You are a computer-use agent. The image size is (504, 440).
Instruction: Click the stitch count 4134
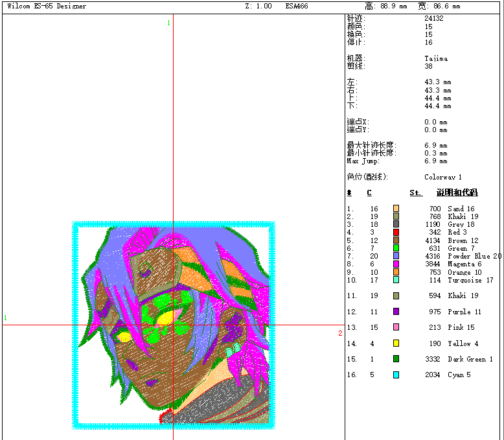pos(432,240)
